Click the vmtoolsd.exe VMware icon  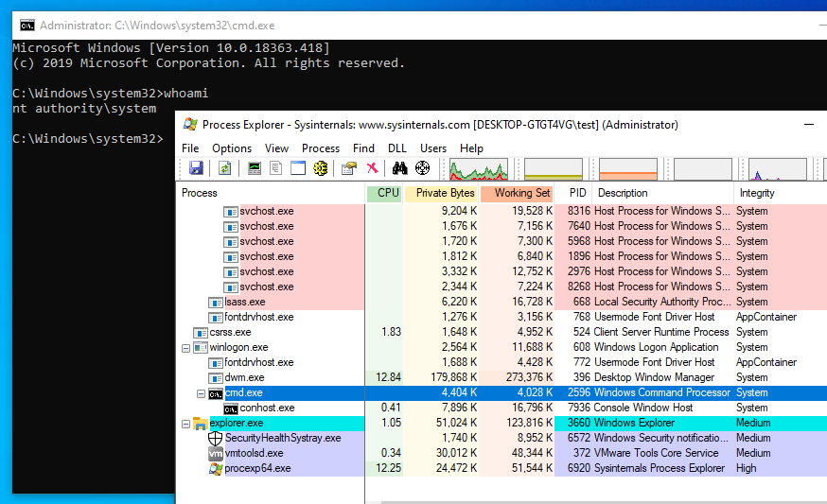(x=215, y=453)
